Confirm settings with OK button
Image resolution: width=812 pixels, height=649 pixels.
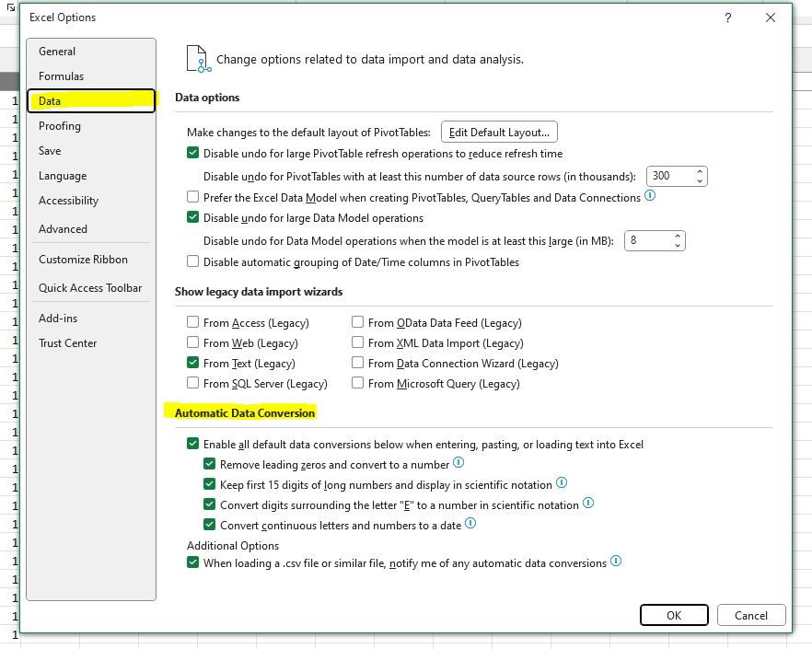(674, 615)
